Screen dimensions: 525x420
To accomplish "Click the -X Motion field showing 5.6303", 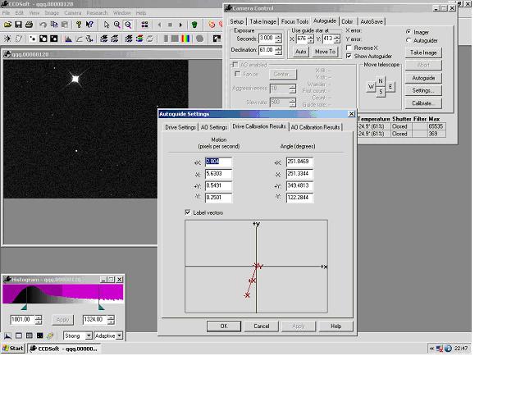I will (218, 174).
